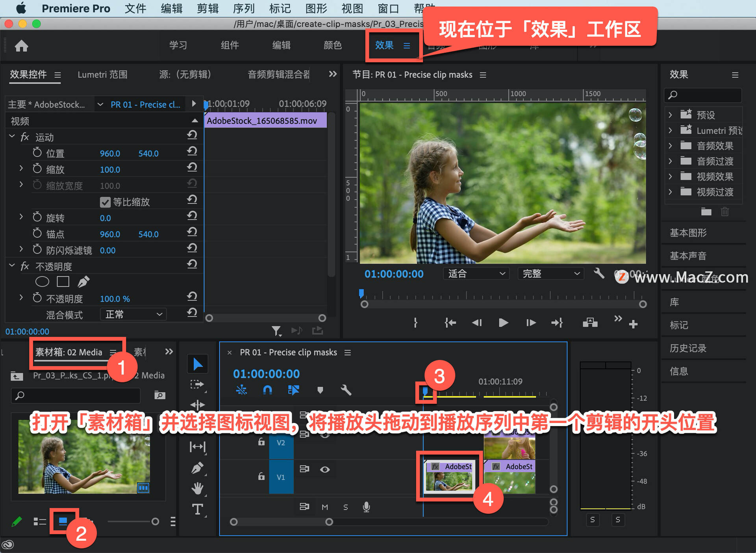Switch to the Lumetri 范围 tab
756x553 pixels.
coord(102,74)
